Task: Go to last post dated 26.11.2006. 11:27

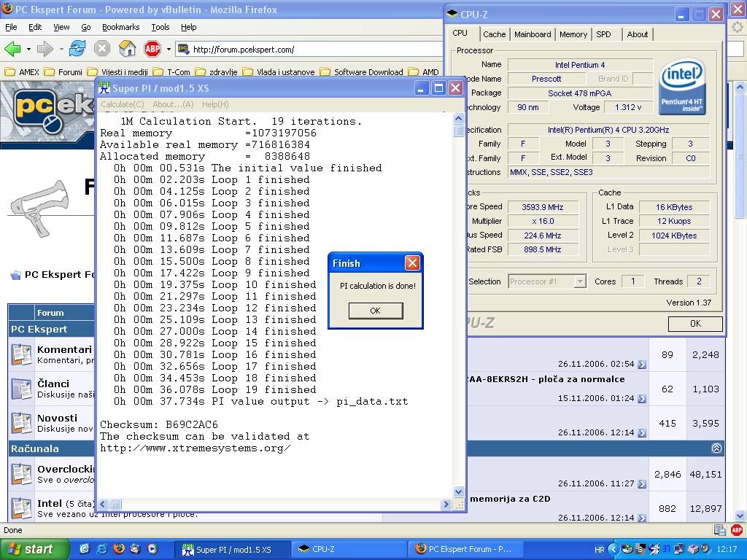Action: click(x=642, y=484)
